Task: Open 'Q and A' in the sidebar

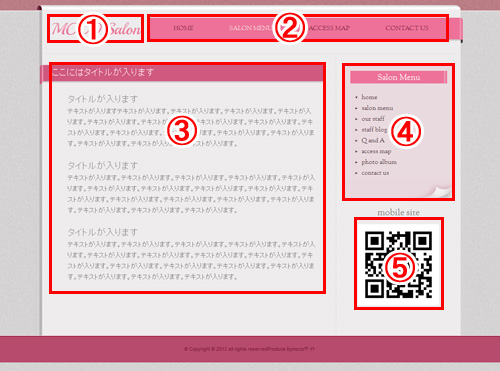Action: tap(373, 140)
